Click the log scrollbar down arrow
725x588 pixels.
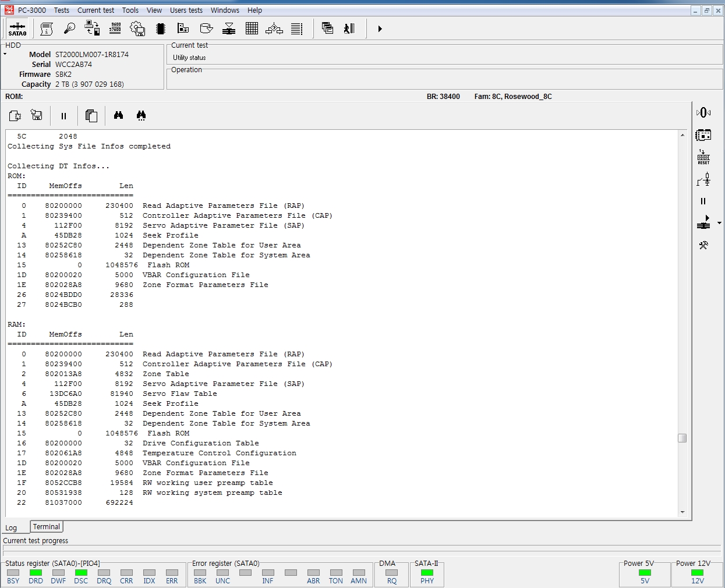pyautogui.click(x=682, y=512)
